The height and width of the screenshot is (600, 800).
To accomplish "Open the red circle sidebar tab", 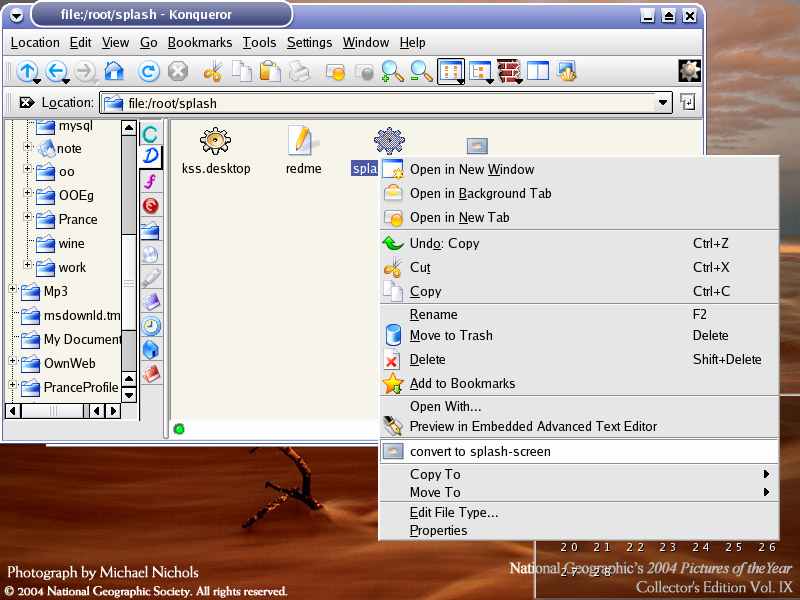I will tap(151, 206).
